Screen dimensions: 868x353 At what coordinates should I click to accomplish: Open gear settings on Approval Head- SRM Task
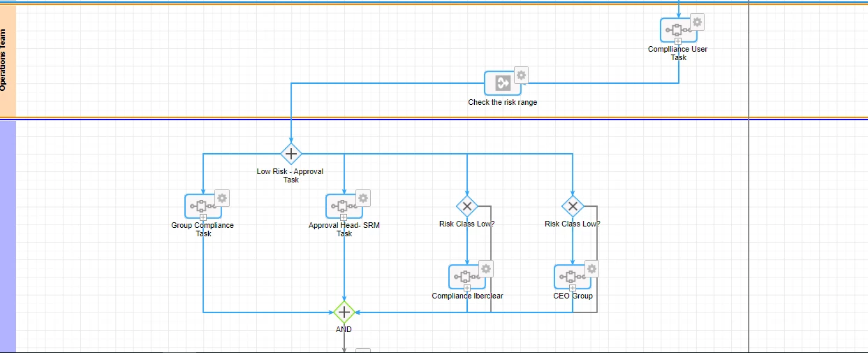(x=363, y=198)
